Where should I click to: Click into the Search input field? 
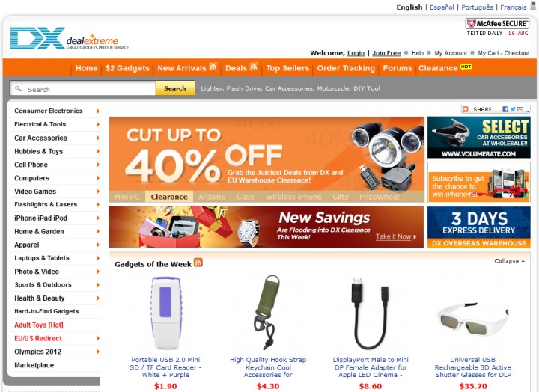point(83,88)
